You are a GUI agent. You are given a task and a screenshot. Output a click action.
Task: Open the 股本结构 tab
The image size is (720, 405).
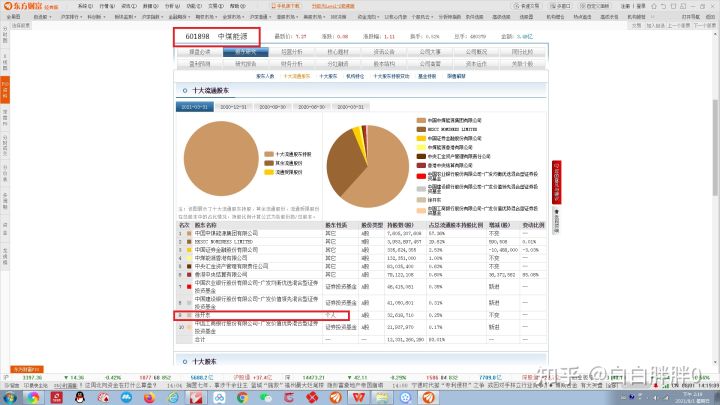384,64
